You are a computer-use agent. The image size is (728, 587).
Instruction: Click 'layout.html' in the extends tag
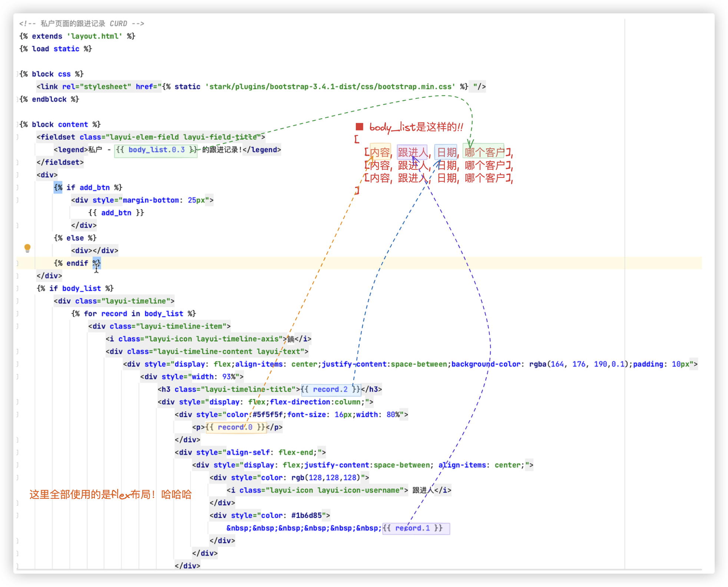[95, 36]
